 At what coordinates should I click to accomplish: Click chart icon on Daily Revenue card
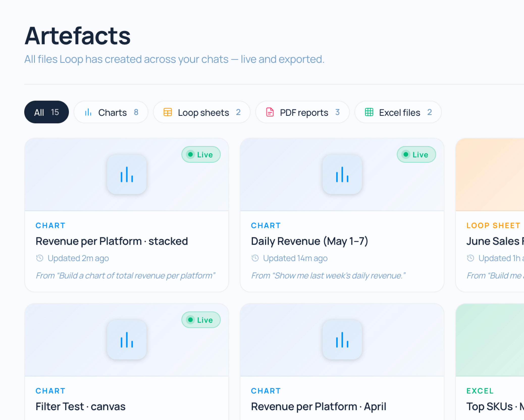coord(342,175)
